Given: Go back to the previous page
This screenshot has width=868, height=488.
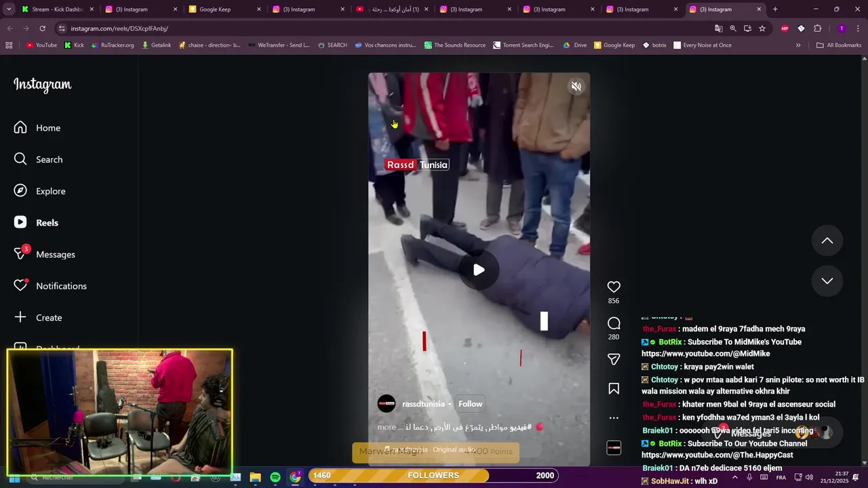Looking at the screenshot, I should tap(9, 28).
